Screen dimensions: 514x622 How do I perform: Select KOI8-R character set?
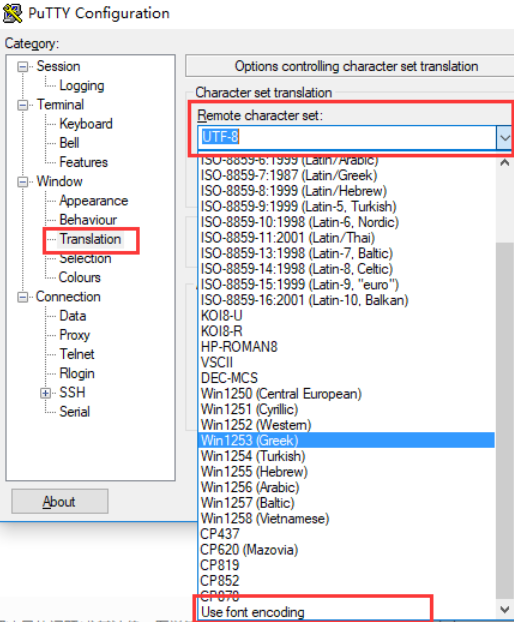point(222,331)
